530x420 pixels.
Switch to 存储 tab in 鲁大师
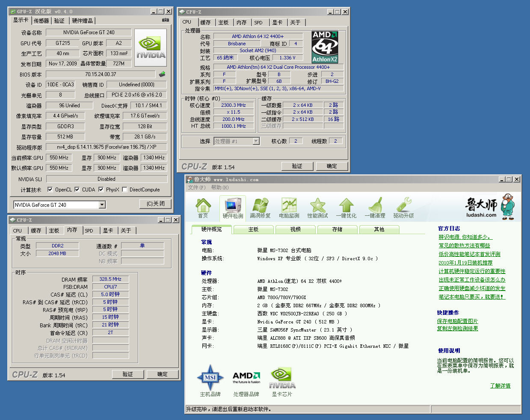(x=338, y=229)
